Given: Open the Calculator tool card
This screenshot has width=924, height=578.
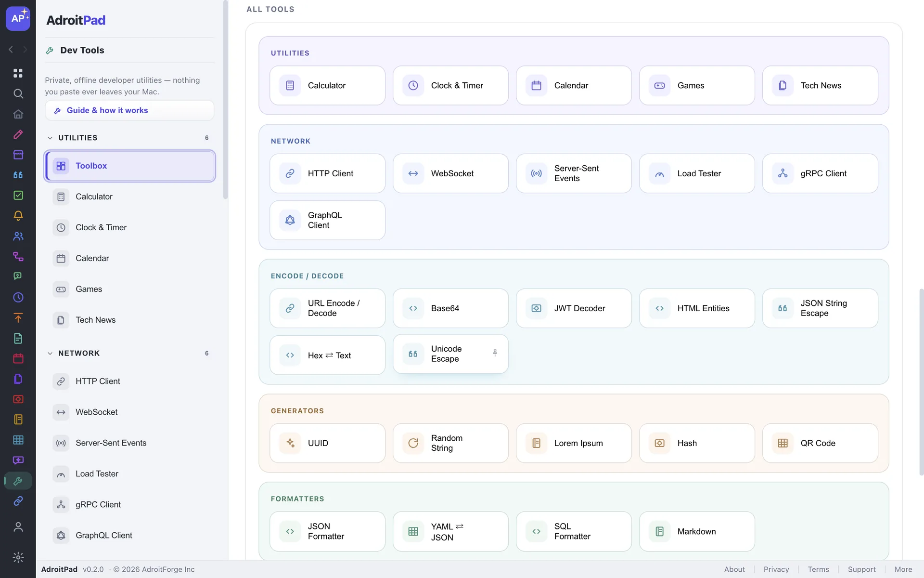Looking at the screenshot, I should [x=327, y=85].
